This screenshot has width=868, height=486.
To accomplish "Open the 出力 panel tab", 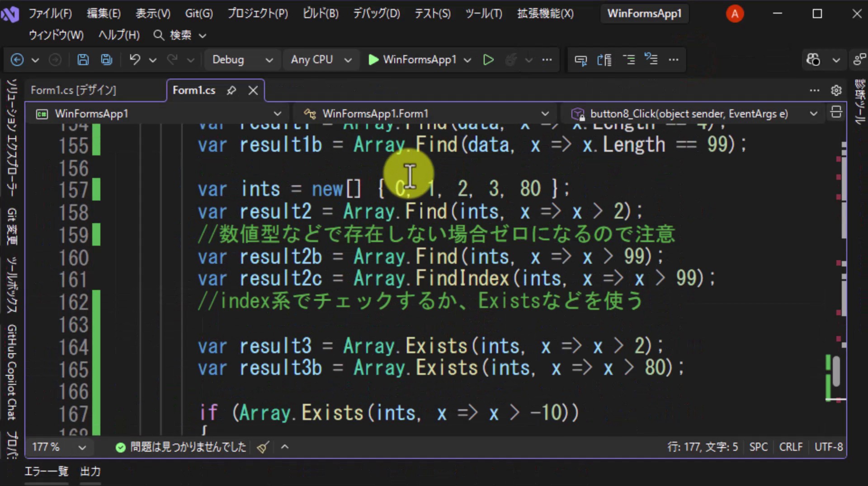I will tap(90, 472).
